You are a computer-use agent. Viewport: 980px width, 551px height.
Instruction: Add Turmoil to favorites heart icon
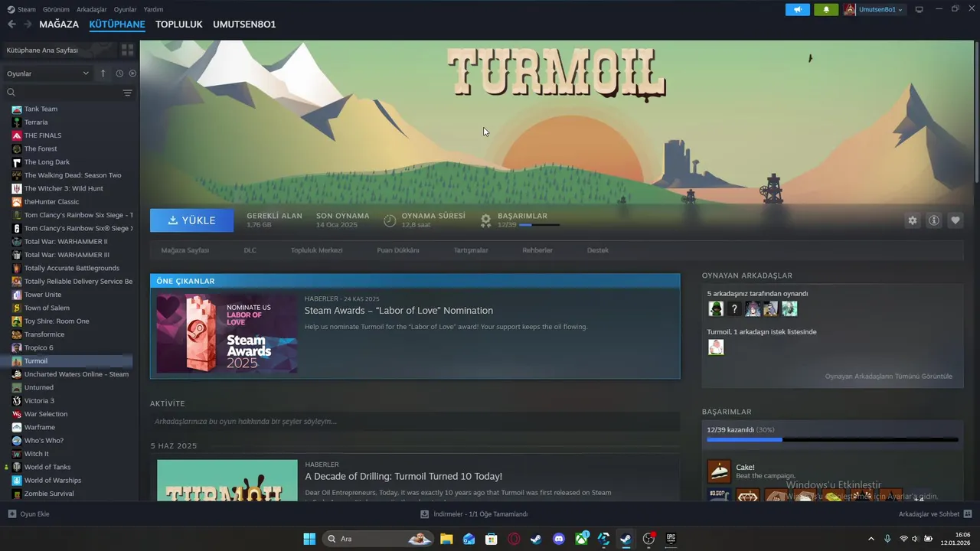click(955, 220)
